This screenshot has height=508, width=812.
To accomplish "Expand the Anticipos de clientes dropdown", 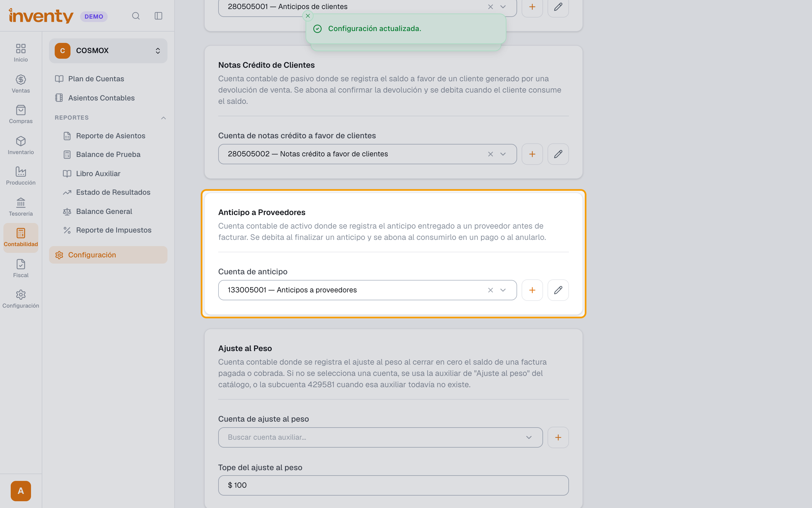I will point(503,7).
